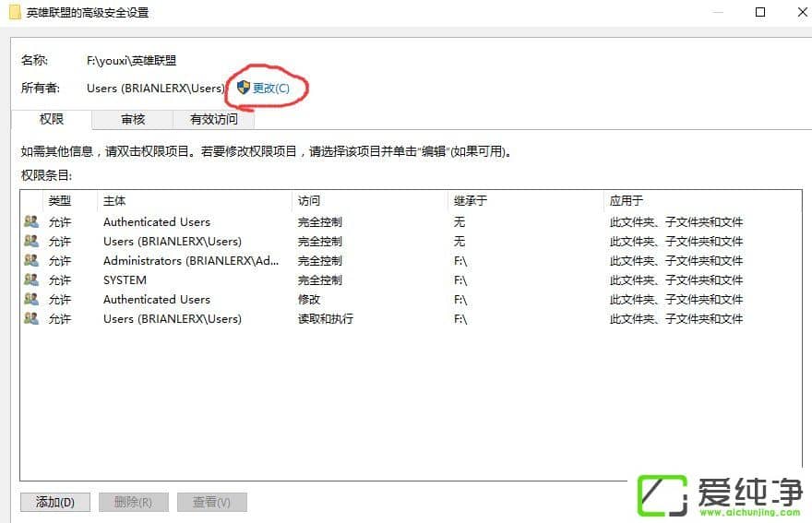Viewport: 812px width, 523px height.
Task: Select the SYSTEM permission entry
Action: tap(125, 279)
